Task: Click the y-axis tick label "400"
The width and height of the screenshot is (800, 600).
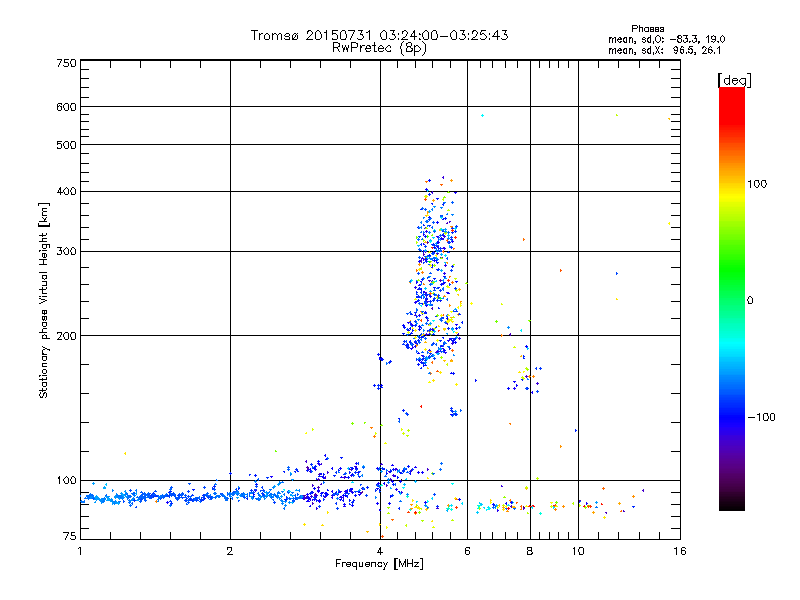Action: coord(66,192)
